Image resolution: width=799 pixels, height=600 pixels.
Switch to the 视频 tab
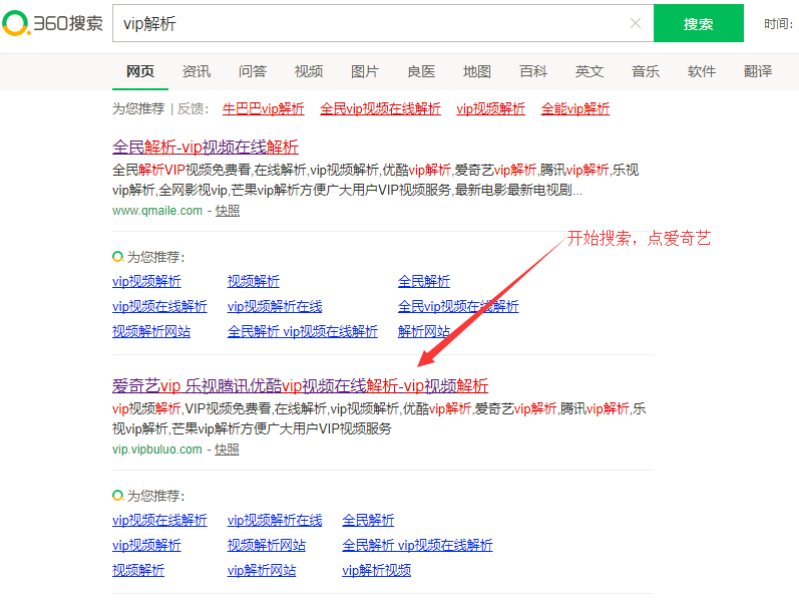click(x=308, y=71)
